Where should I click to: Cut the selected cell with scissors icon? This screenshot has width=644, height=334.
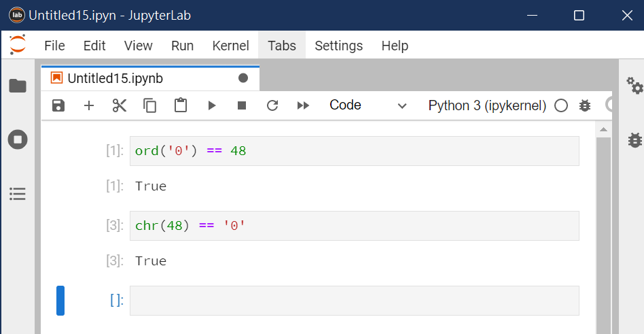119,105
